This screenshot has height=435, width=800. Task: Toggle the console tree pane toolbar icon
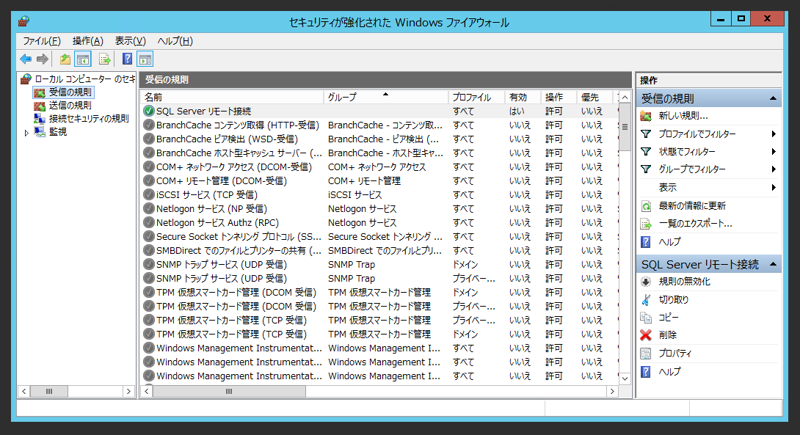click(x=83, y=59)
